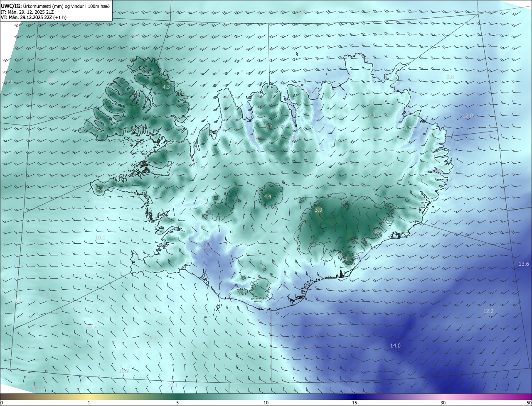This screenshot has height=406, width=532.
Task: Click the 9.9 value in the southwest ocean
Action: click(17, 300)
